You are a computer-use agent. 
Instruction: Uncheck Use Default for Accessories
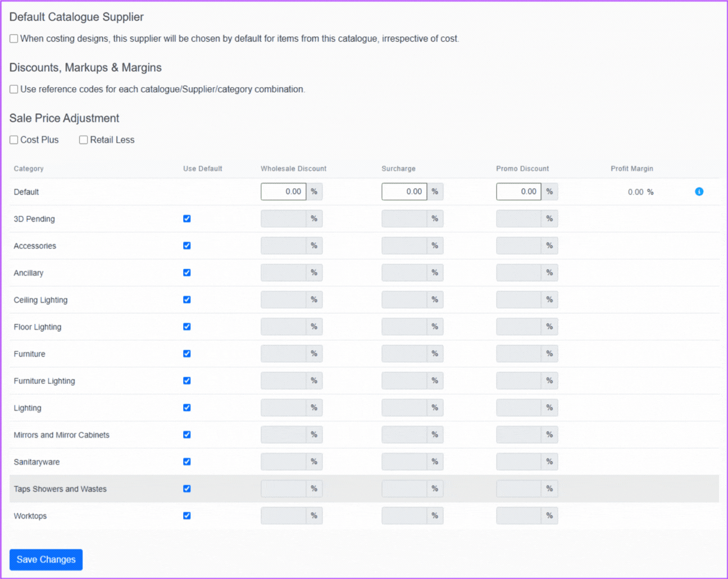(x=187, y=246)
